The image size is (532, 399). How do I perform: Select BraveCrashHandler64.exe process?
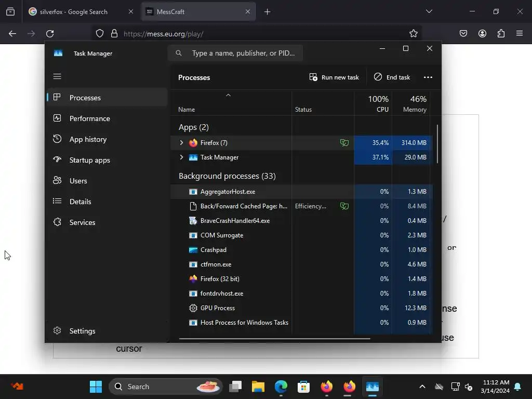pyautogui.click(x=301, y=221)
